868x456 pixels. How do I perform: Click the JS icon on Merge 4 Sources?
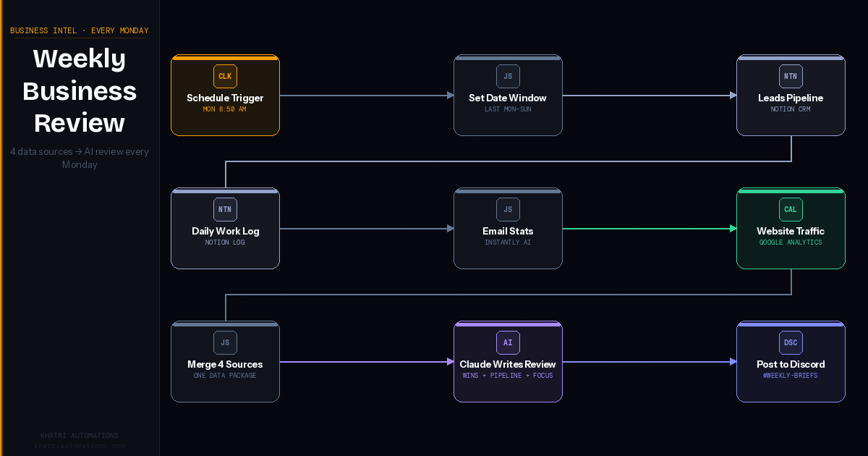point(225,343)
